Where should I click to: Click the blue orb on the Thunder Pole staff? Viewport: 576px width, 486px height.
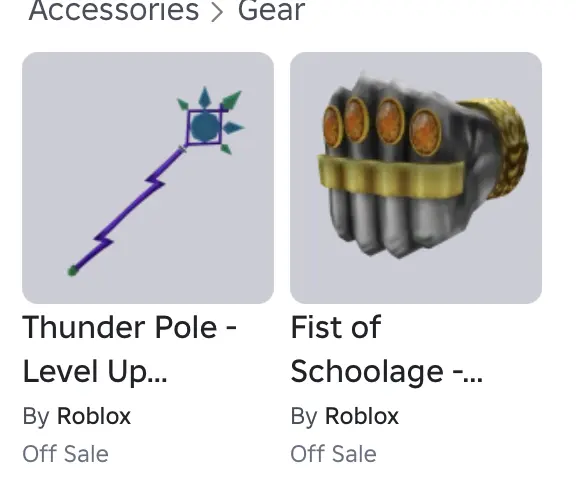pyautogui.click(x=205, y=127)
